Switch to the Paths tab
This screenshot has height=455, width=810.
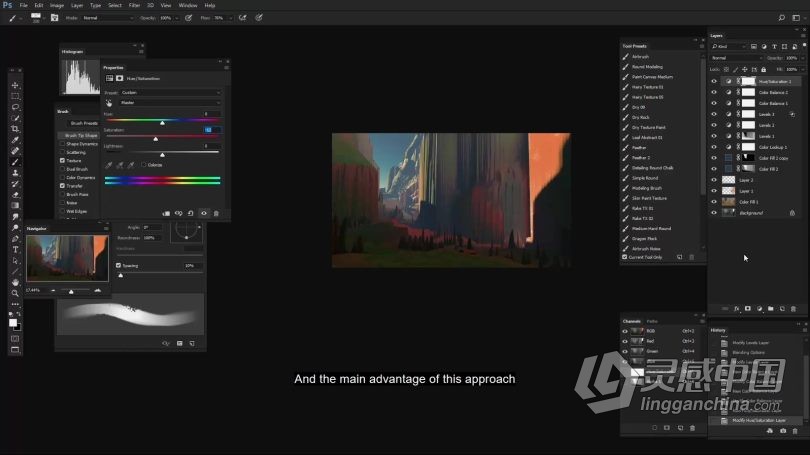652,321
